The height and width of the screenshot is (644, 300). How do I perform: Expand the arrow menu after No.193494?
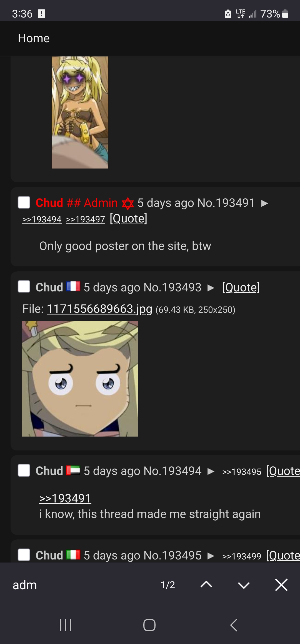211,471
